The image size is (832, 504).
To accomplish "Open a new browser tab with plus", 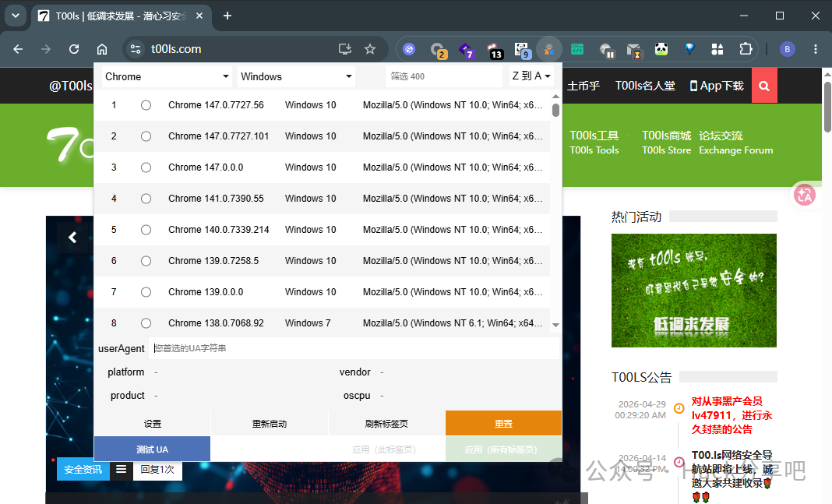I will tap(227, 16).
